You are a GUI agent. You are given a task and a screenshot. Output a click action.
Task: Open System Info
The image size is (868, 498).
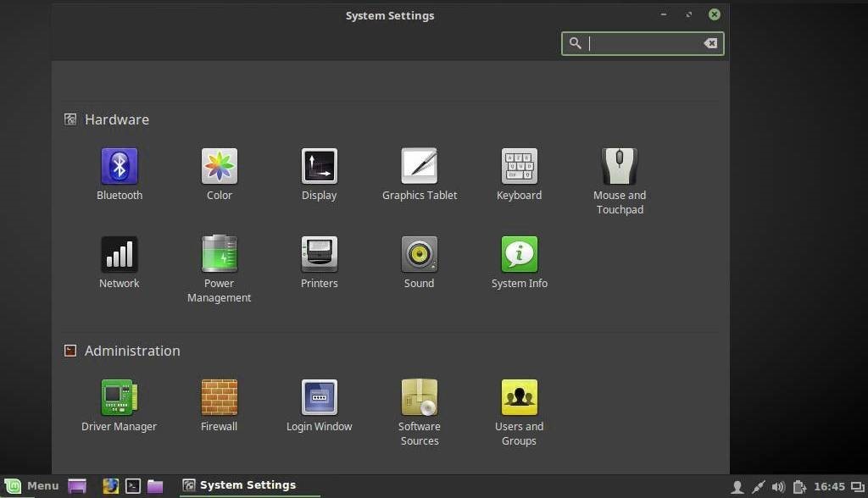520,262
